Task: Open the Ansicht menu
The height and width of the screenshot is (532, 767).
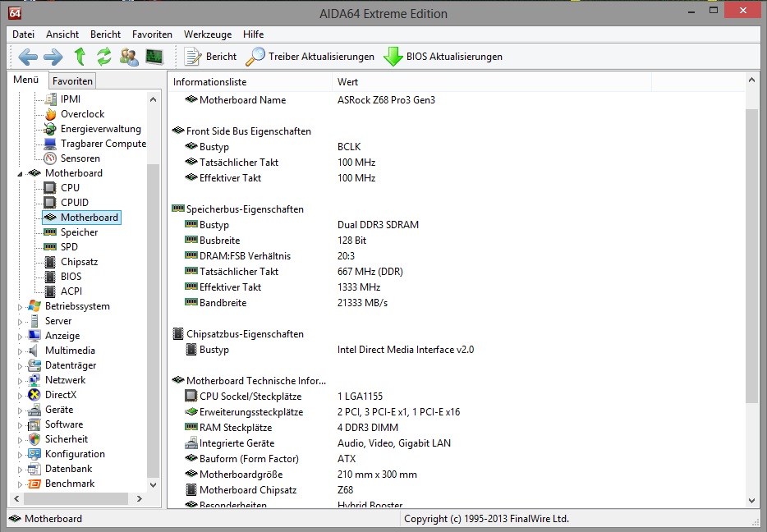Action: point(62,34)
